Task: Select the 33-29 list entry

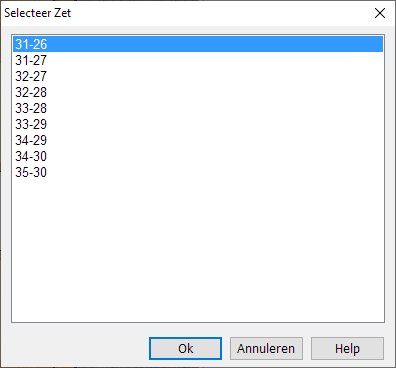Action: pyautogui.click(x=198, y=124)
